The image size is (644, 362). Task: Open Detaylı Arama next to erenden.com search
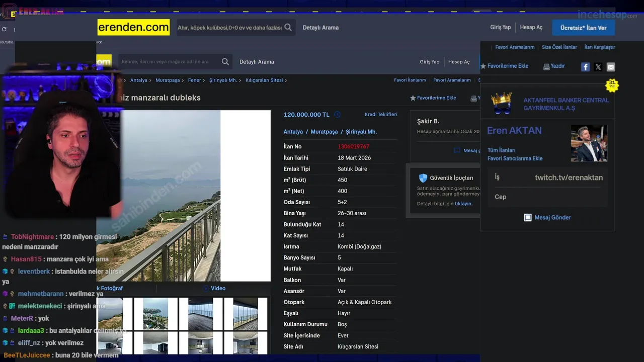320,28
